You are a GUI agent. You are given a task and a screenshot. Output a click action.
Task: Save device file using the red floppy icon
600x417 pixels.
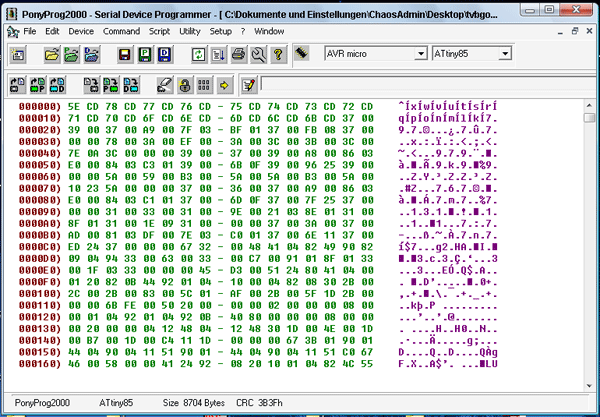(x=125, y=55)
